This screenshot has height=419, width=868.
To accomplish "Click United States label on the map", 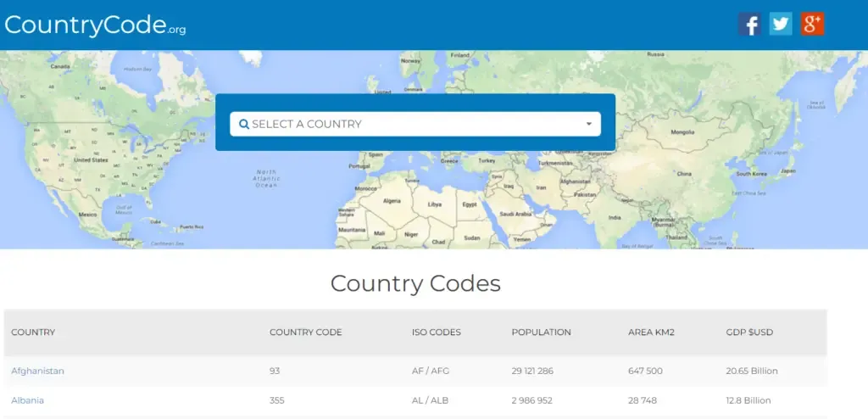I will 91,160.
